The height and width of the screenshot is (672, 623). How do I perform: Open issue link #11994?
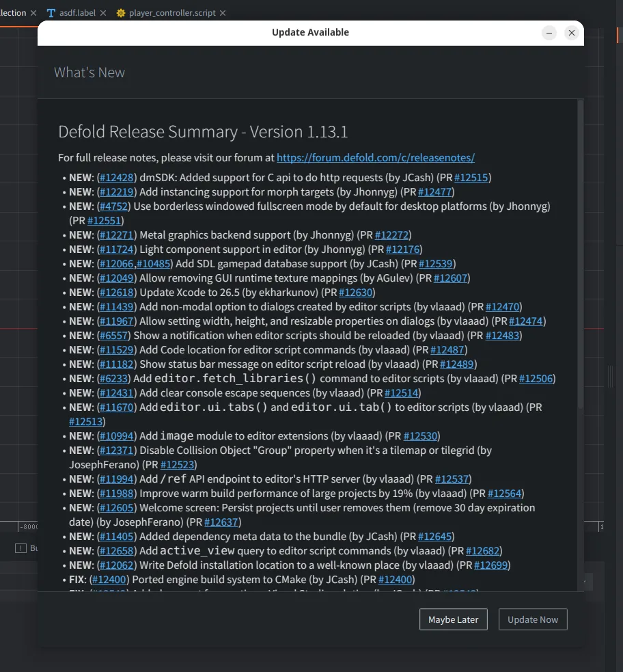[x=116, y=479]
